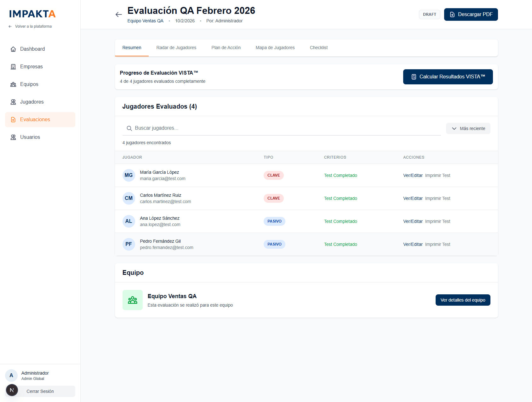Screen dimensions: 532x402
Task: Click Imprimir Test for Ana López Sánchez
Action: pyautogui.click(x=438, y=221)
